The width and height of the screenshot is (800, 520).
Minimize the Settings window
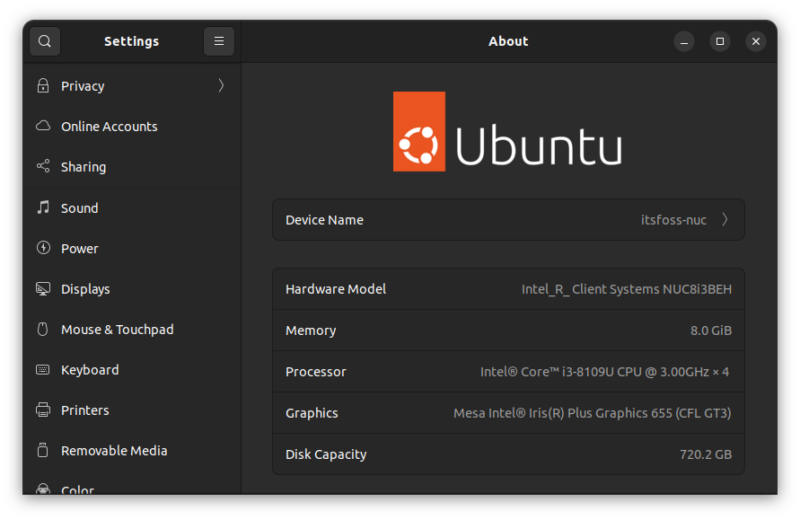click(684, 41)
